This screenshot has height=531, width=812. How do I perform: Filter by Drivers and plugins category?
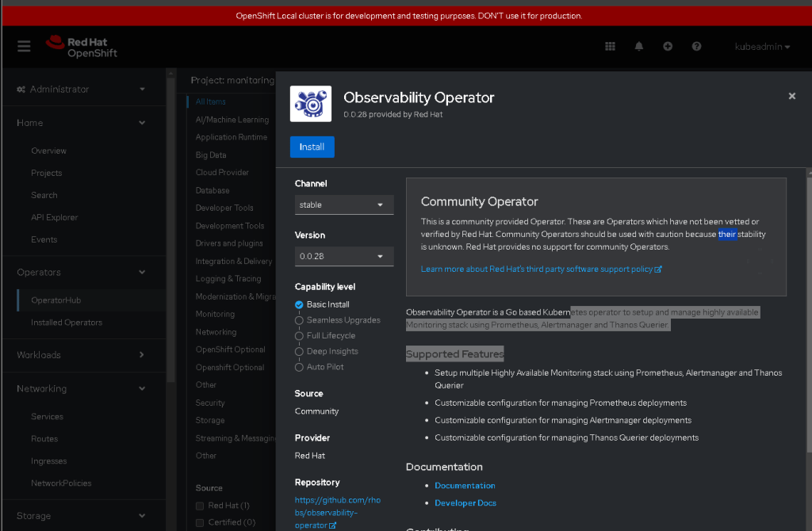click(229, 244)
